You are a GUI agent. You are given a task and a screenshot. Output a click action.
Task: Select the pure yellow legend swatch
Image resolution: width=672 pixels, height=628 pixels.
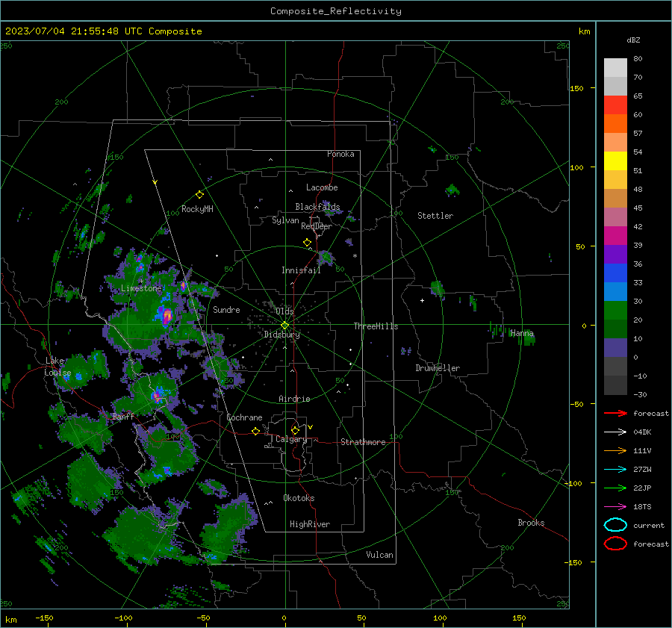click(x=615, y=161)
